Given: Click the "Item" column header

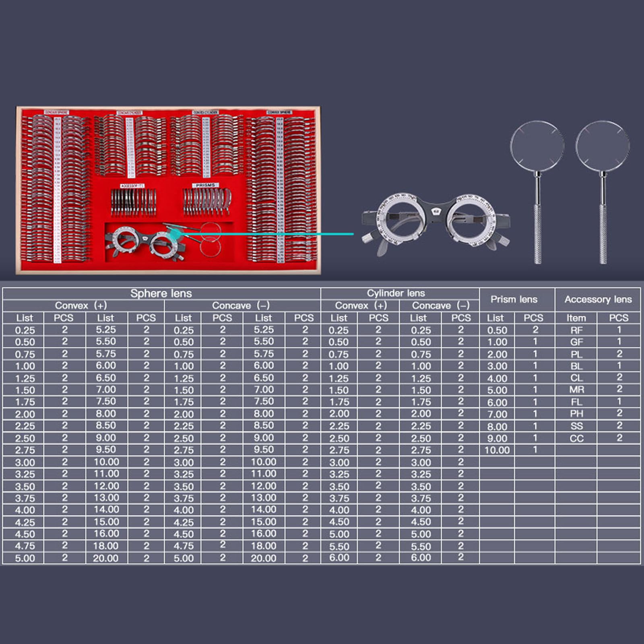Looking at the screenshot, I should tap(576, 318).
